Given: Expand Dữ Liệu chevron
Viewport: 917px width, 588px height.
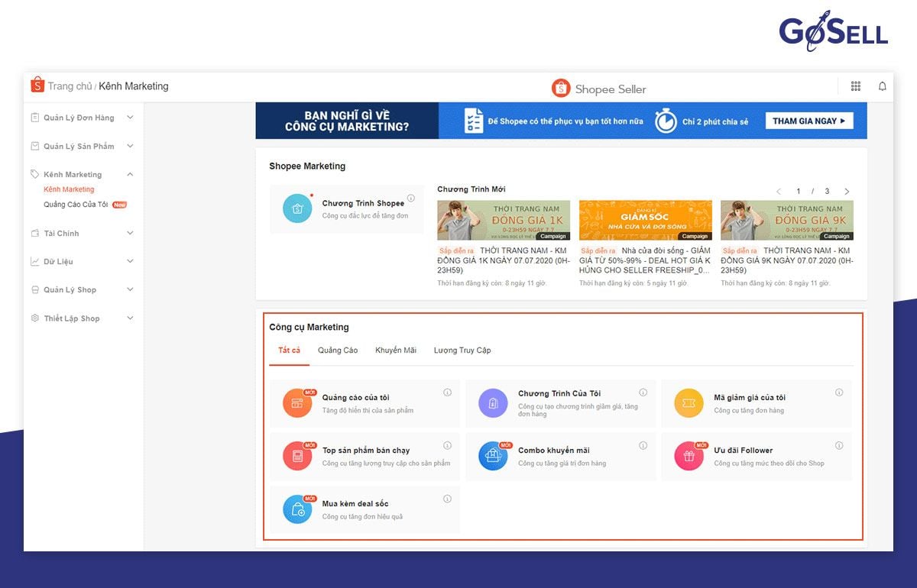Looking at the screenshot, I should (x=130, y=261).
